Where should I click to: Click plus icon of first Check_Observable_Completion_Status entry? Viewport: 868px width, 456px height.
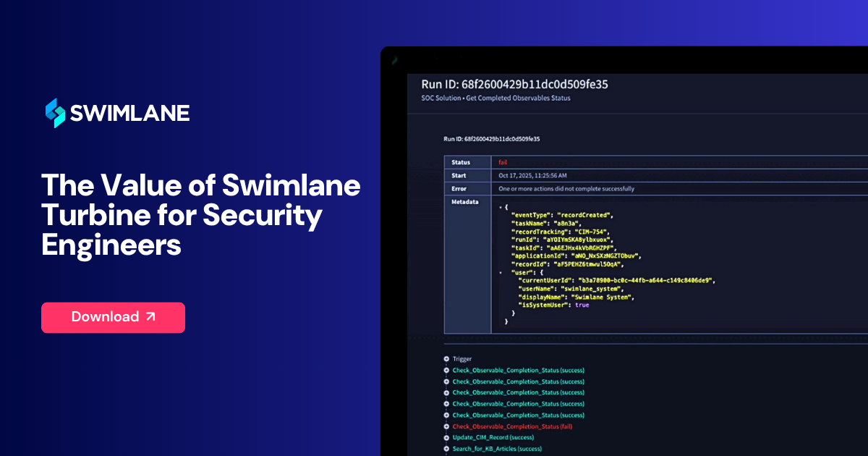pos(446,371)
